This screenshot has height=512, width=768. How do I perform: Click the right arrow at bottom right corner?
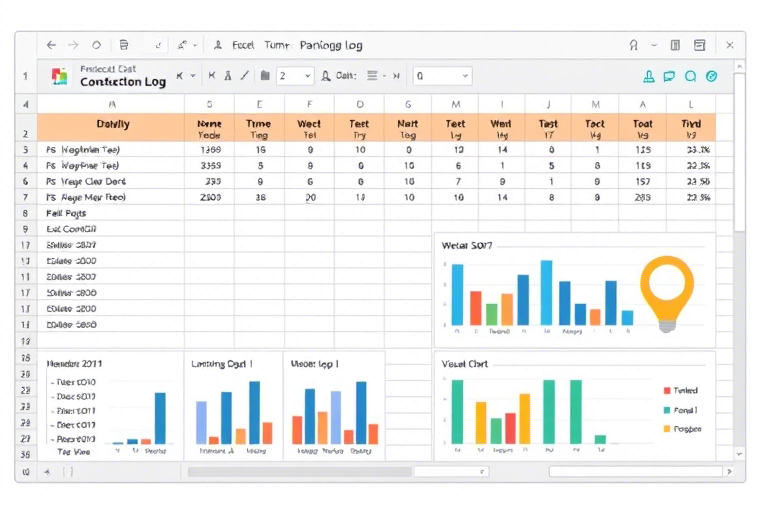click(x=729, y=472)
